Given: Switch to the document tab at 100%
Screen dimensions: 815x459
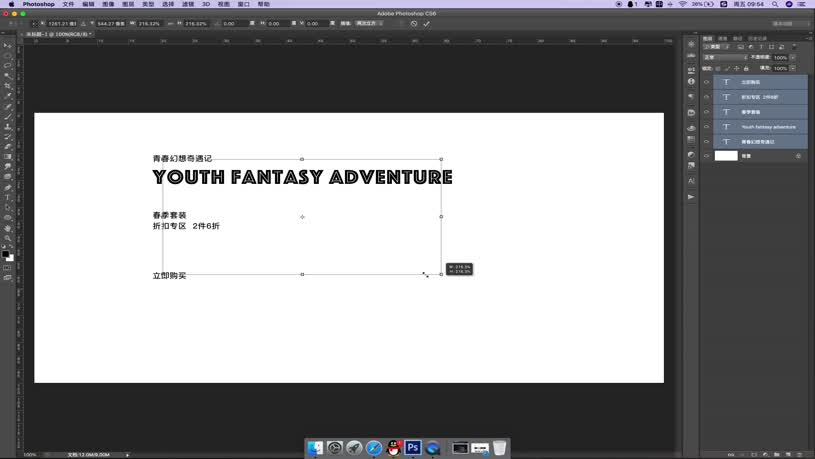Looking at the screenshot, I should [x=58, y=34].
